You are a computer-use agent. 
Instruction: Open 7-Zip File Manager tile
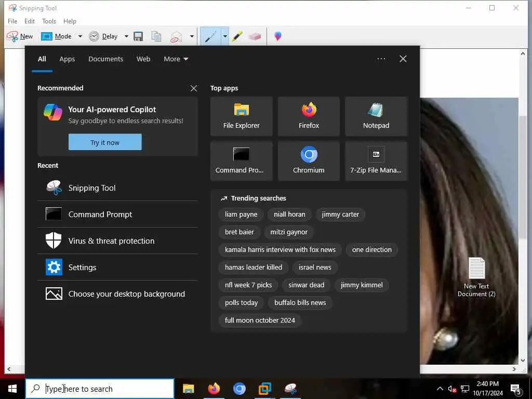point(376,161)
